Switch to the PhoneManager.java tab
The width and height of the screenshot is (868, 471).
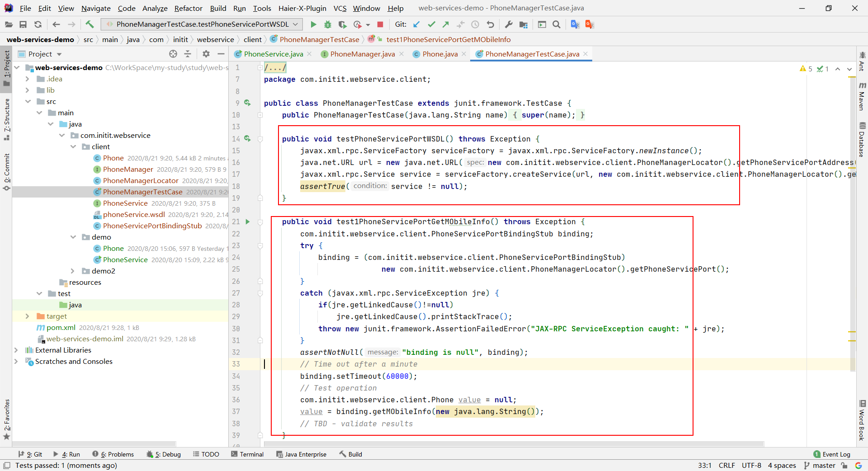pyautogui.click(x=362, y=54)
